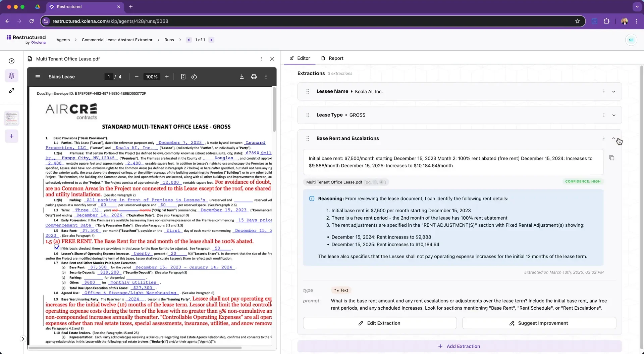Viewport: 644px width, 354px height.
Task: Collapse the Base Rent and Escalations section
Action: tap(613, 138)
